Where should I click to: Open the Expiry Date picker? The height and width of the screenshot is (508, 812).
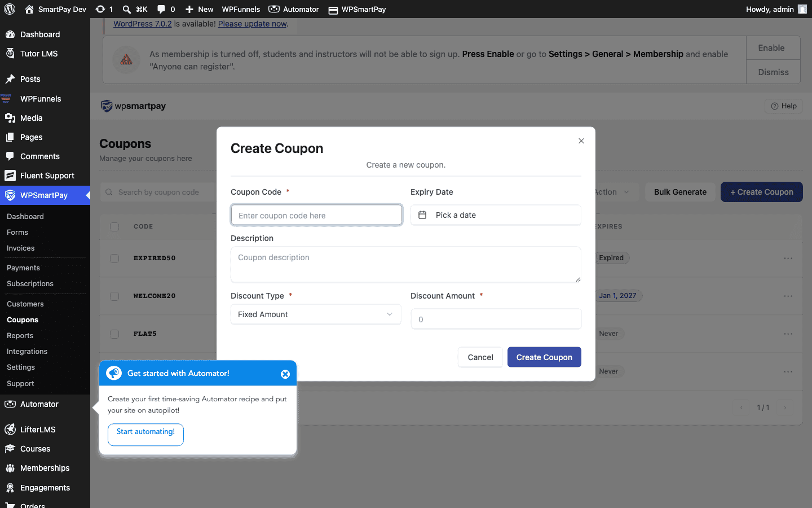point(496,215)
